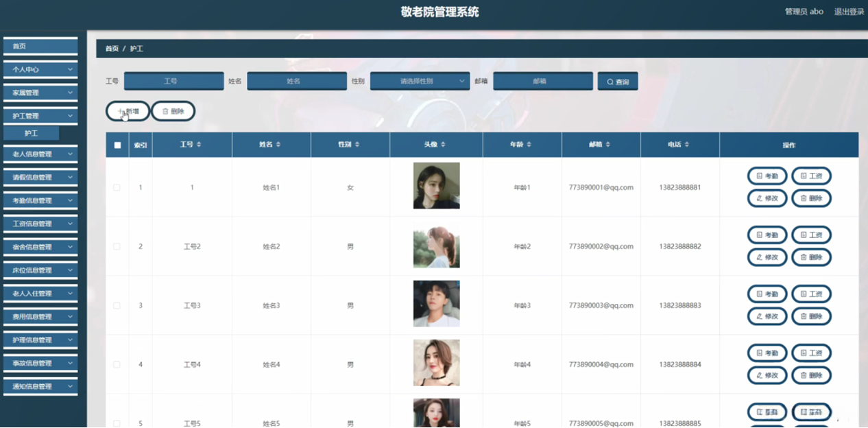The image size is (868, 428).
Task: Click 考勤 for 姓名1 row
Action: click(x=767, y=176)
